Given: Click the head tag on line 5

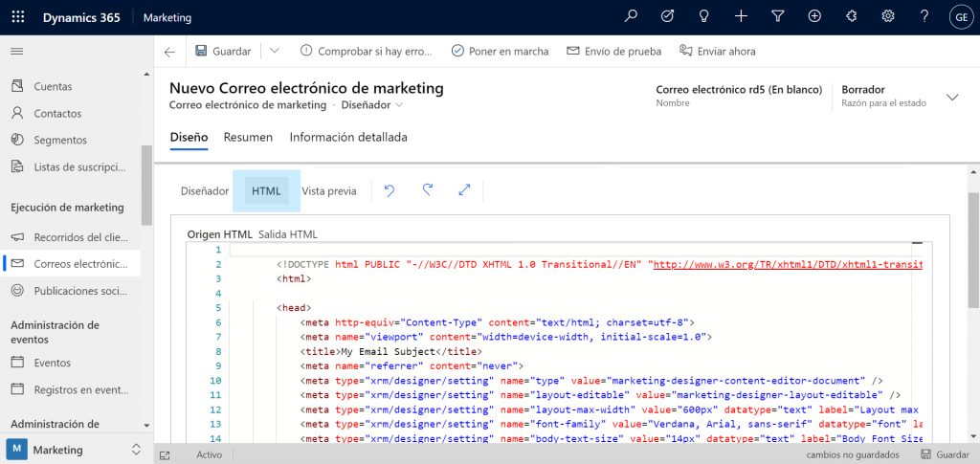Looking at the screenshot, I should tap(294, 308).
